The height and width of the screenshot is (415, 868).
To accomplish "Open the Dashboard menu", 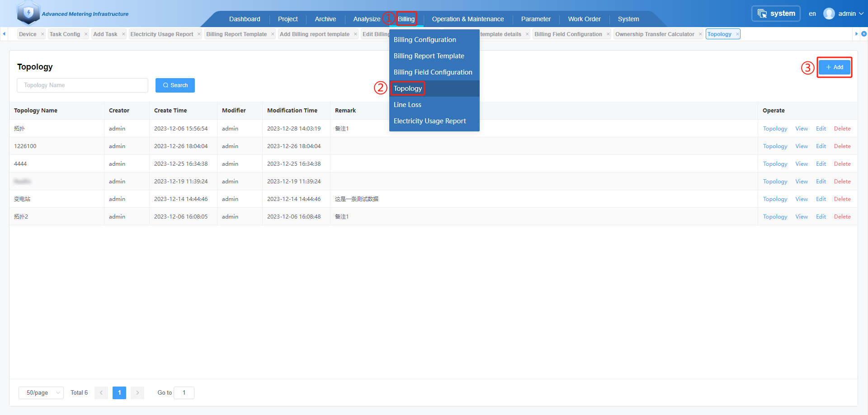I will tap(245, 19).
